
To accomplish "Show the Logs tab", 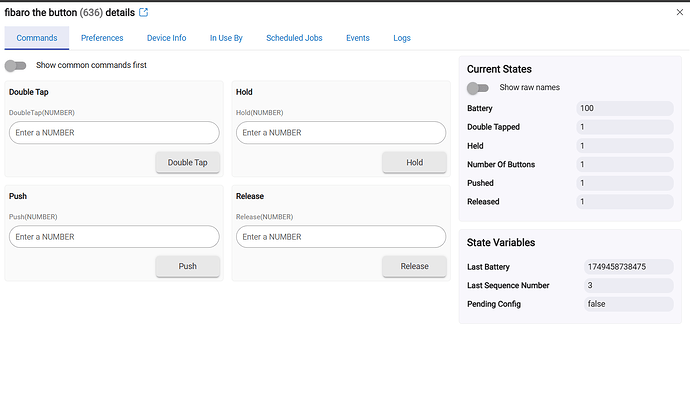I will tap(402, 38).
